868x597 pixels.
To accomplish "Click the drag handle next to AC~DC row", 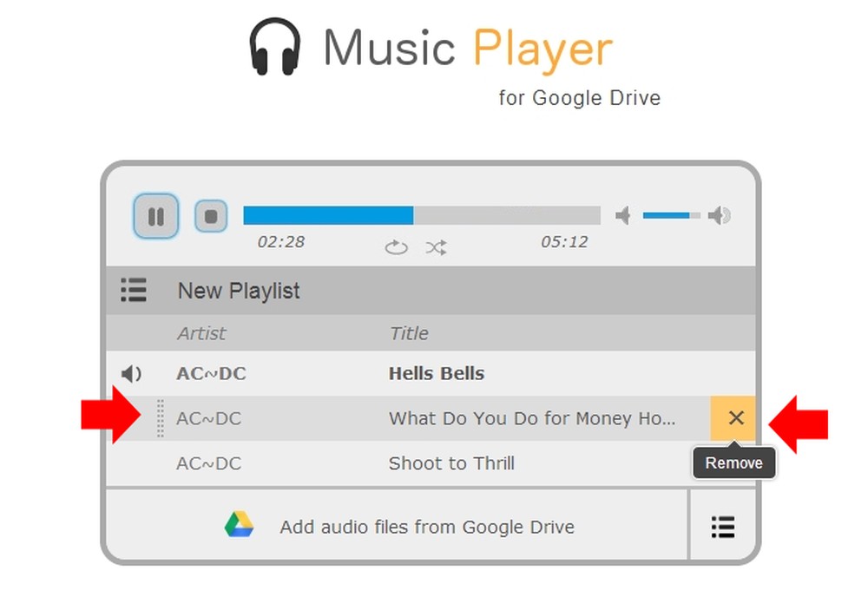I will coord(161,418).
